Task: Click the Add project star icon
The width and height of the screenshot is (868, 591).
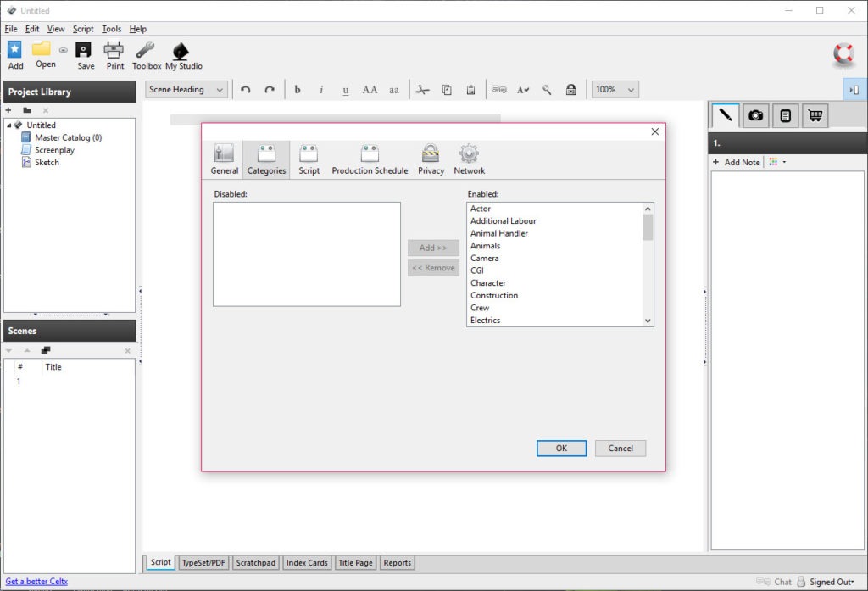Action: pyautogui.click(x=15, y=50)
